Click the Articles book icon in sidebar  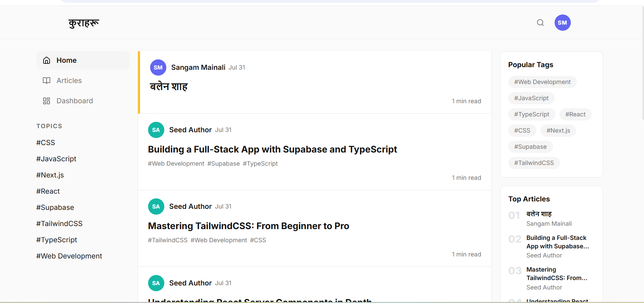[47, 81]
